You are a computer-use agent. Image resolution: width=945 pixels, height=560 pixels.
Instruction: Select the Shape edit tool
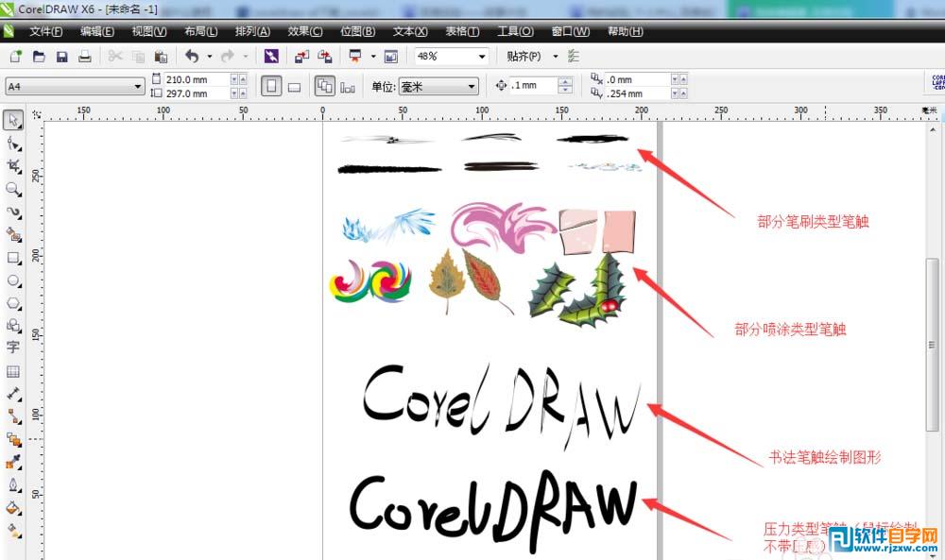(13, 144)
